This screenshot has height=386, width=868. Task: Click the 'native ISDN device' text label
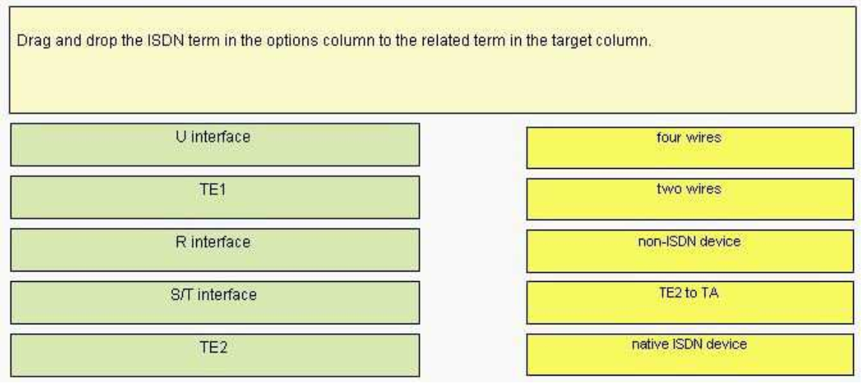click(689, 344)
